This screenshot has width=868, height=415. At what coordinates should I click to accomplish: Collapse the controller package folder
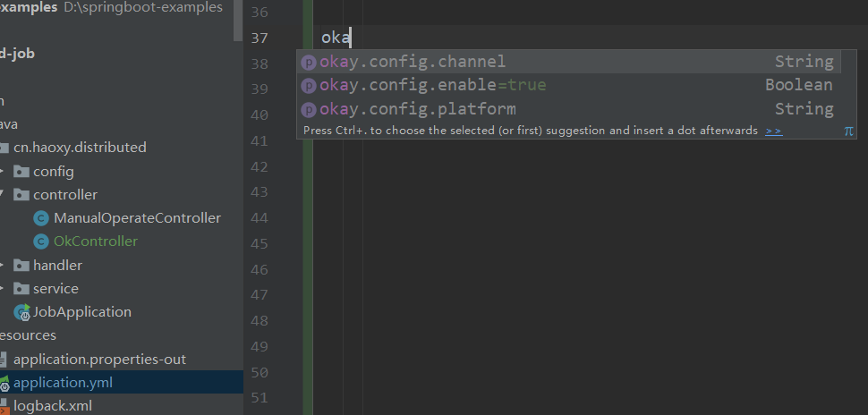(x=4, y=195)
